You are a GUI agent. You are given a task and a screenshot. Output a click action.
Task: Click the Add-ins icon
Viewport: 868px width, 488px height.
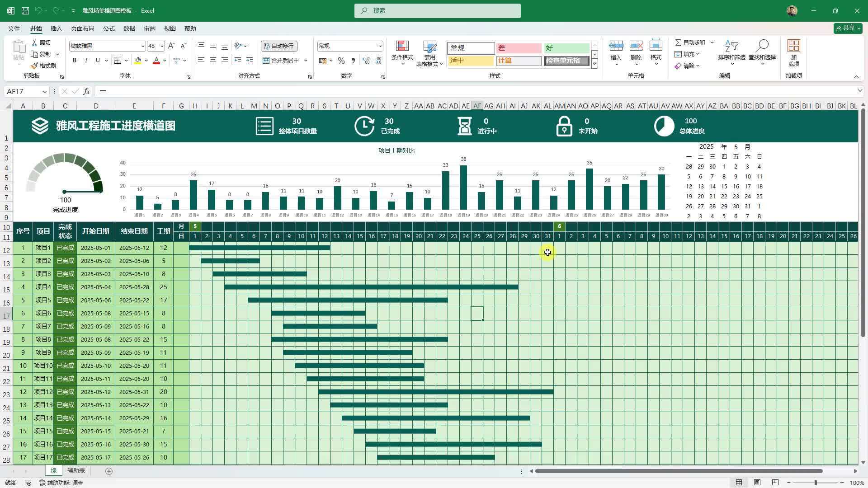[793, 46]
